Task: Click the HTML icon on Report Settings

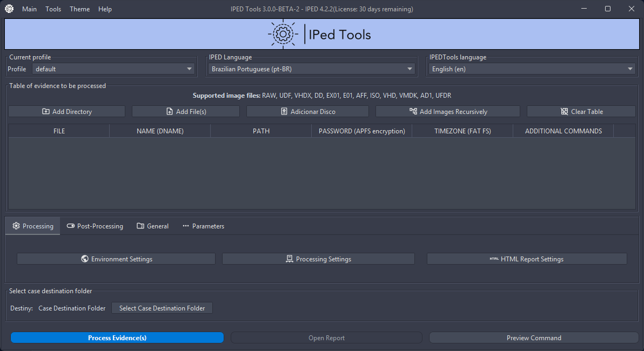Action: pyautogui.click(x=494, y=259)
